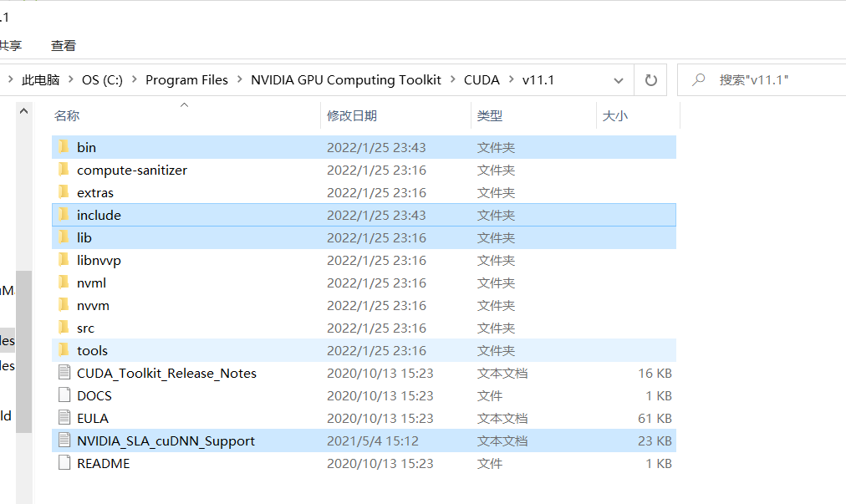
Task: Click the tools folder icon
Action: pyautogui.click(x=64, y=350)
